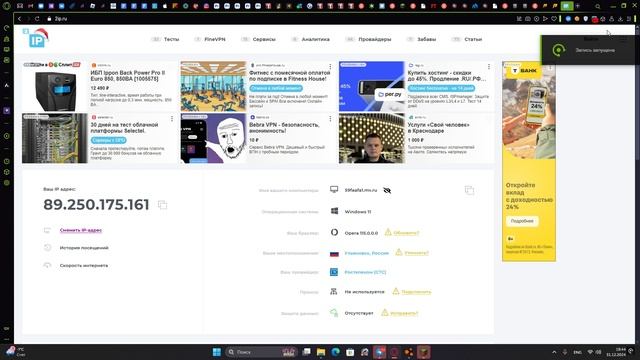Click the monitor icon beside hostname

(x=334, y=189)
